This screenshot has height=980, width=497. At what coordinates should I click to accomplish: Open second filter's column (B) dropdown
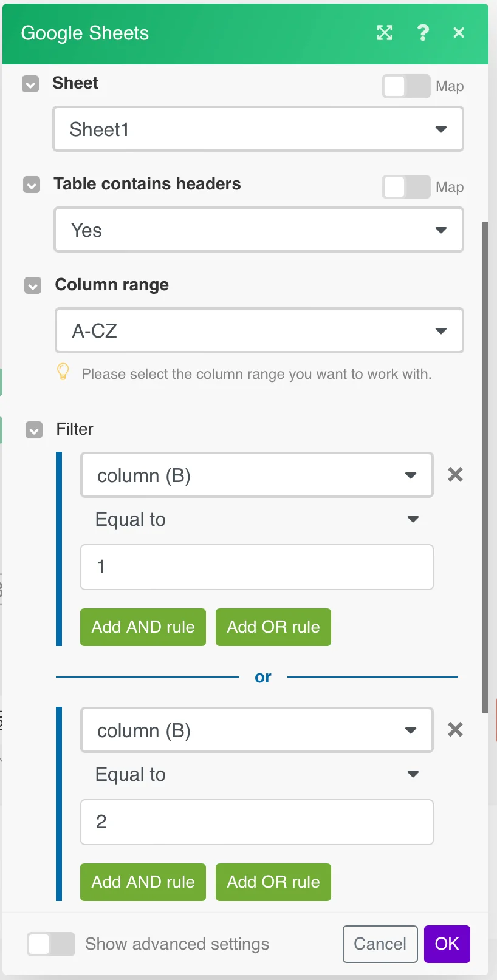coord(257,730)
